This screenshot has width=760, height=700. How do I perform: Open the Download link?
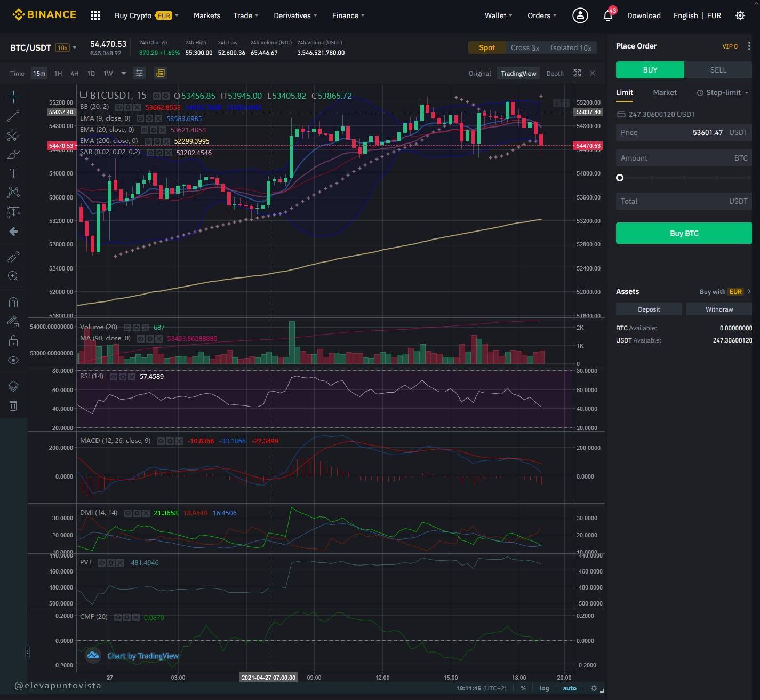click(644, 15)
